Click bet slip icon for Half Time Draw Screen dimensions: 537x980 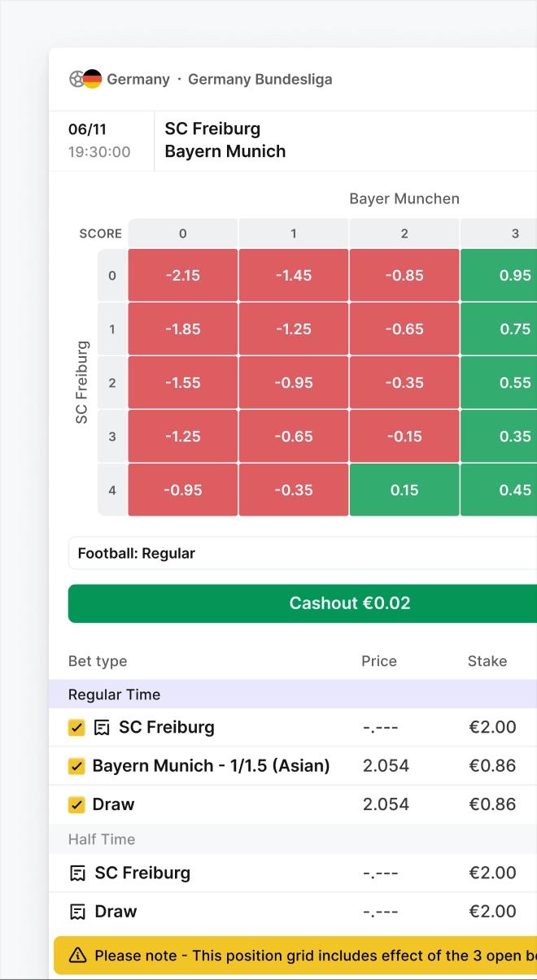(78, 912)
